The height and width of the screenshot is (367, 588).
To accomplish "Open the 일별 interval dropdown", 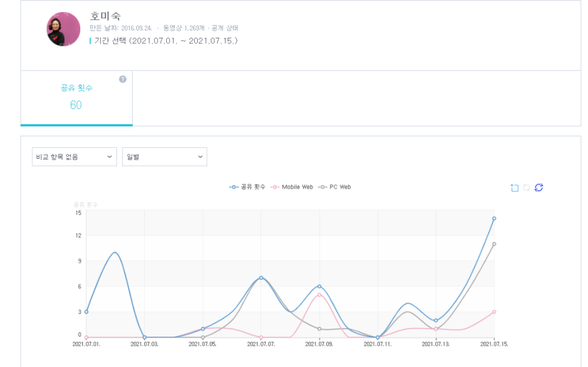I will tap(164, 156).
